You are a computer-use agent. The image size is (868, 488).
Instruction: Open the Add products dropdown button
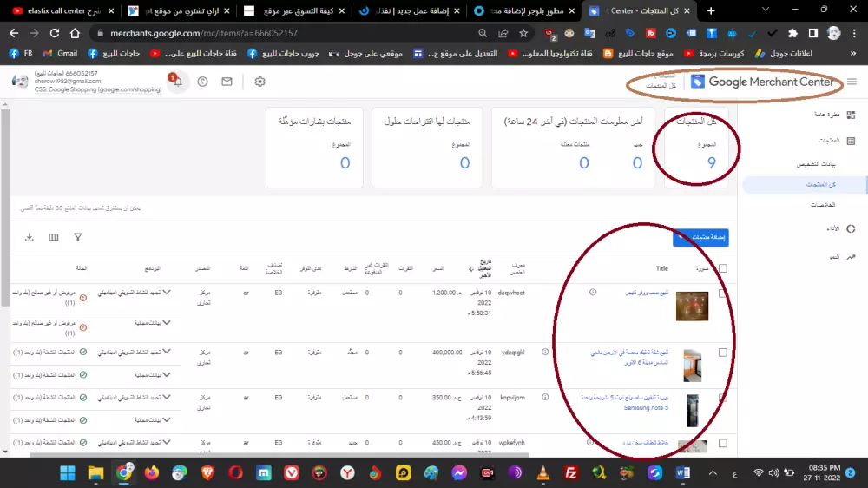pyautogui.click(x=700, y=237)
